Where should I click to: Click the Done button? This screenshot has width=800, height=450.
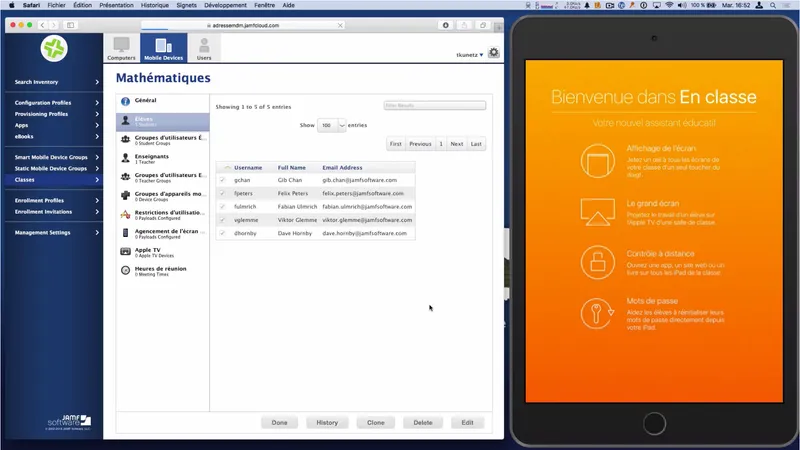[x=279, y=422]
